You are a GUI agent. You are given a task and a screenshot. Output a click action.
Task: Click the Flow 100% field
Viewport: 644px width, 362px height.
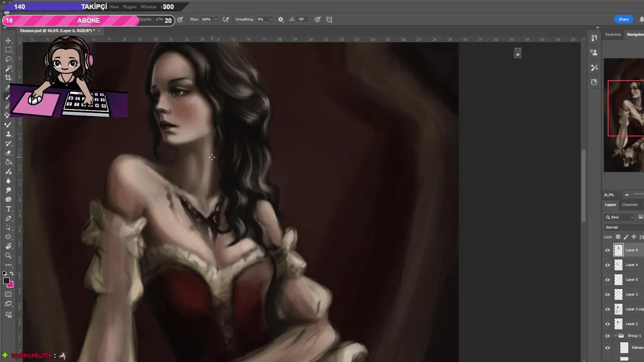(x=206, y=20)
